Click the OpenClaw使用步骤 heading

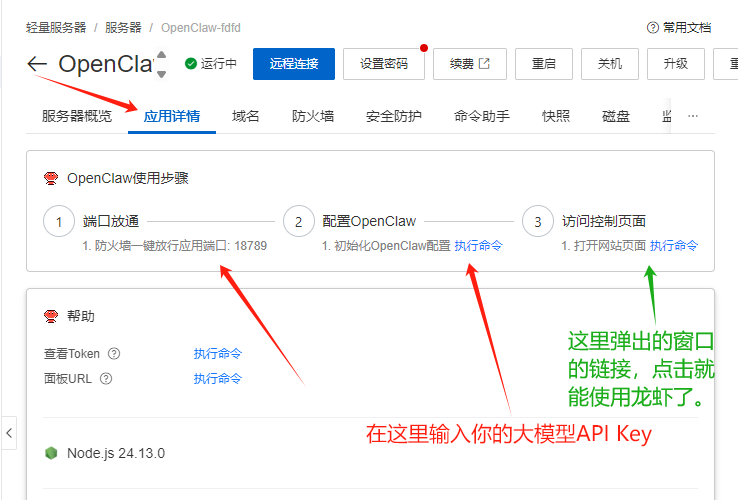click(128, 178)
